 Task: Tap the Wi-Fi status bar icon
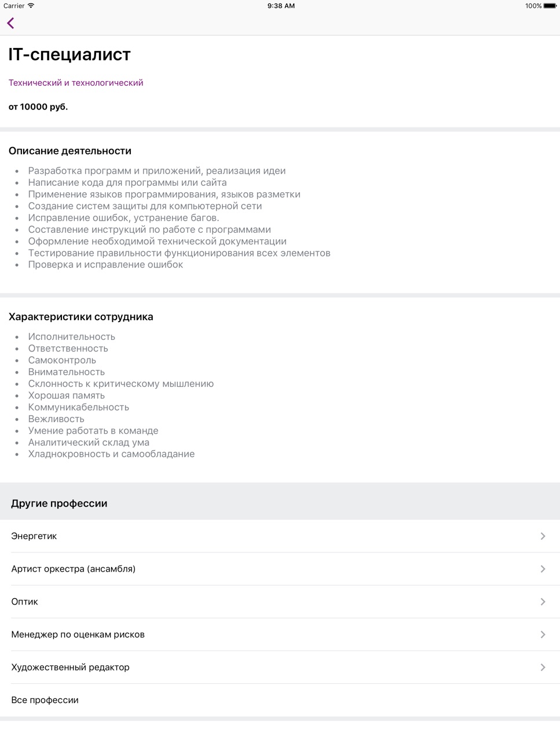pyautogui.click(x=31, y=6)
